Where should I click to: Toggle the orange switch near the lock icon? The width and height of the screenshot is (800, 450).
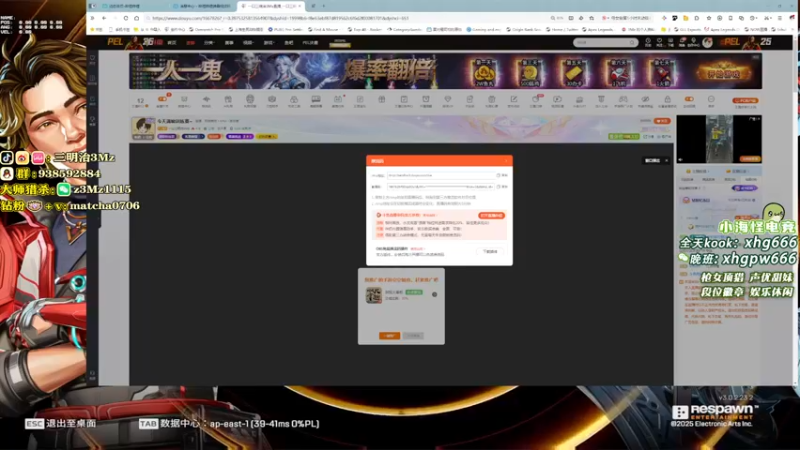click(x=689, y=99)
